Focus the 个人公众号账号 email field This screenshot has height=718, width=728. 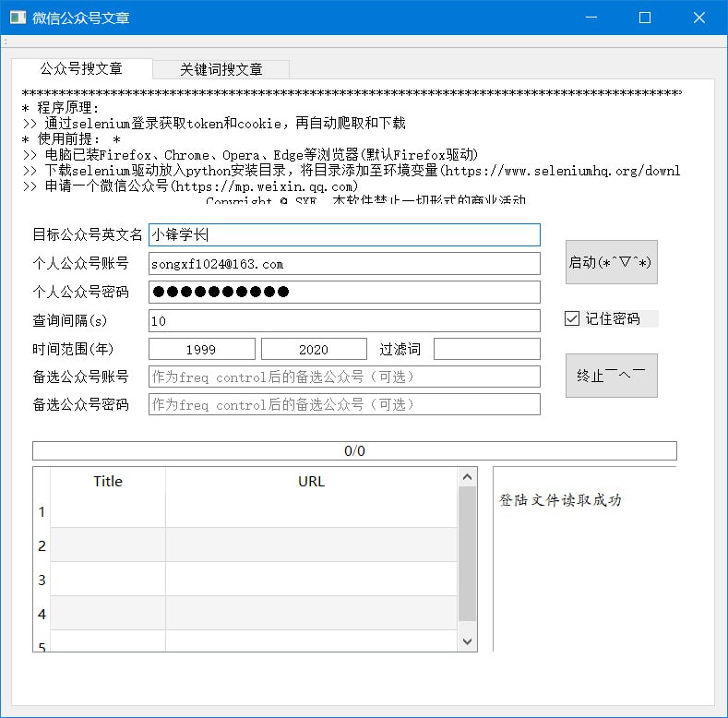pyautogui.click(x=344, y=264)
